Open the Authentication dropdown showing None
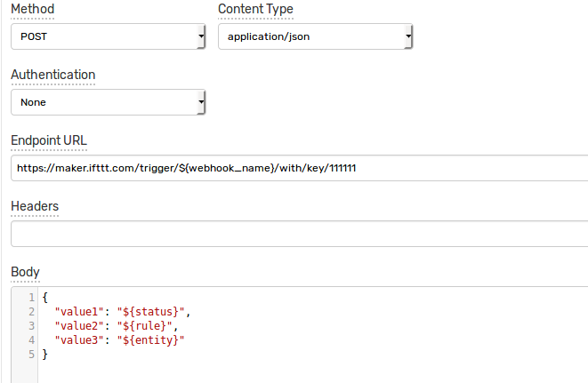The width and height of the screenshot is (588, 383). tap(108, 102)
